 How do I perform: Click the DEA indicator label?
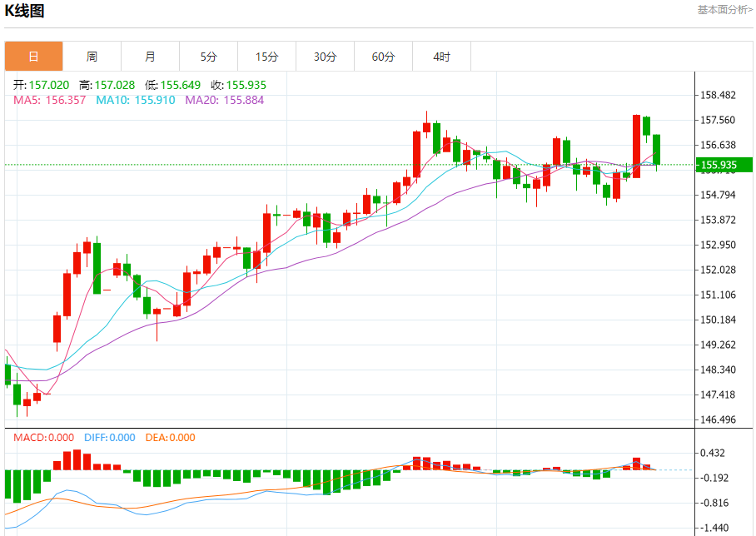coord(170,437)
